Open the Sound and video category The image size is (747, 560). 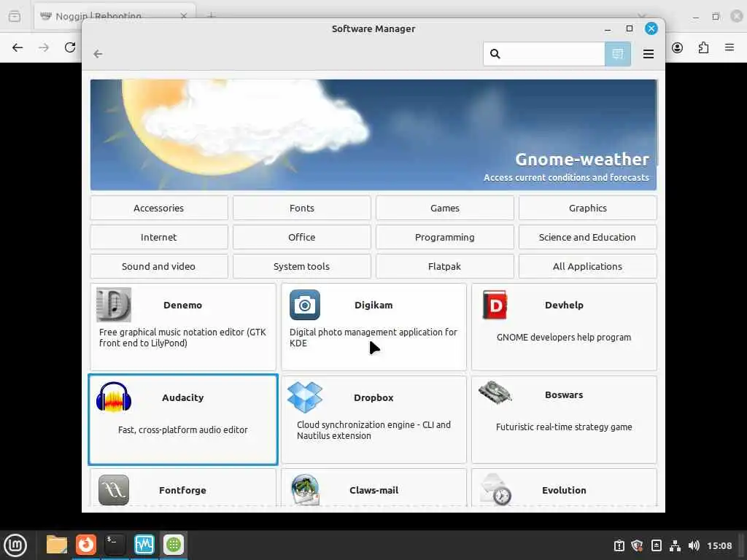159,266
